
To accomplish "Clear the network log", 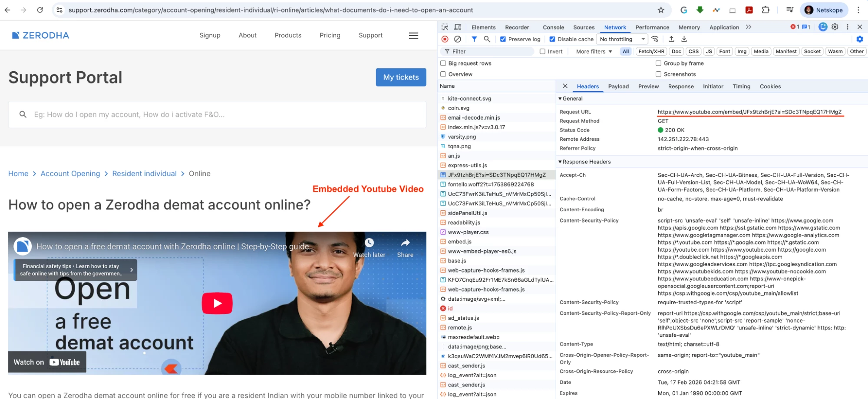I will click(x=458, y=39).
